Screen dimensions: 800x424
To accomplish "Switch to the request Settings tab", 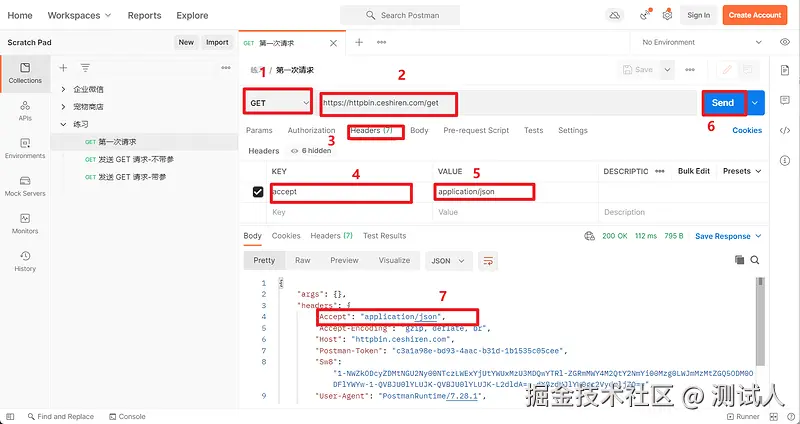I will 573,131.
